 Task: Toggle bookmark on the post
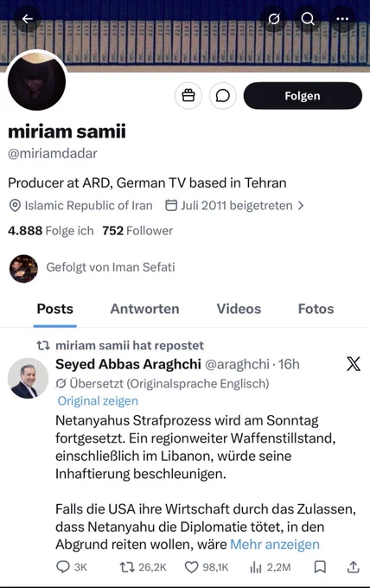320,566
